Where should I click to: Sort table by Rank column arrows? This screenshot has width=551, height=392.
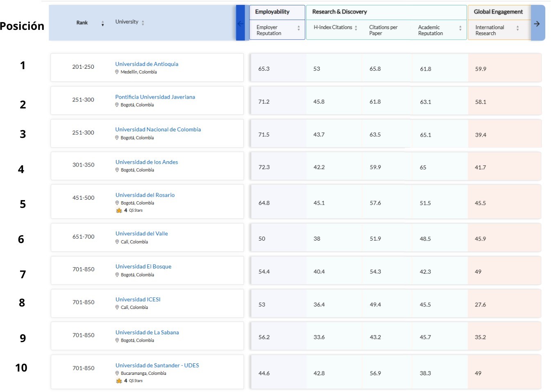pyautogui.click(x=102, y=23)
